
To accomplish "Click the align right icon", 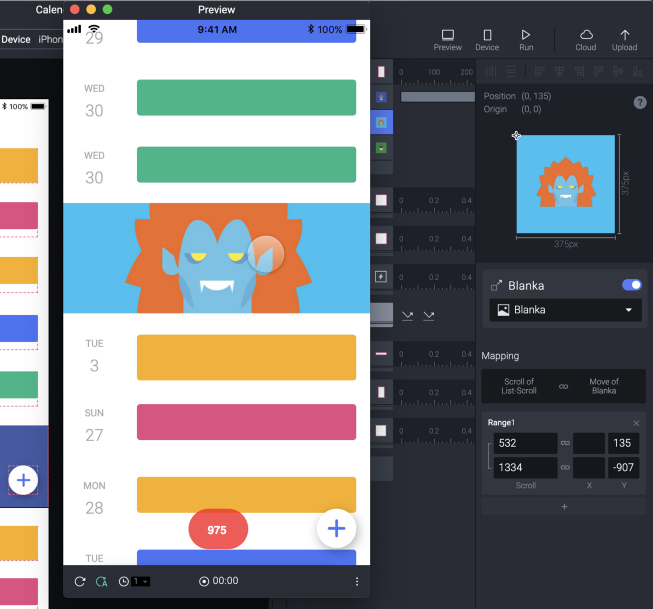I will click(579, 72).
